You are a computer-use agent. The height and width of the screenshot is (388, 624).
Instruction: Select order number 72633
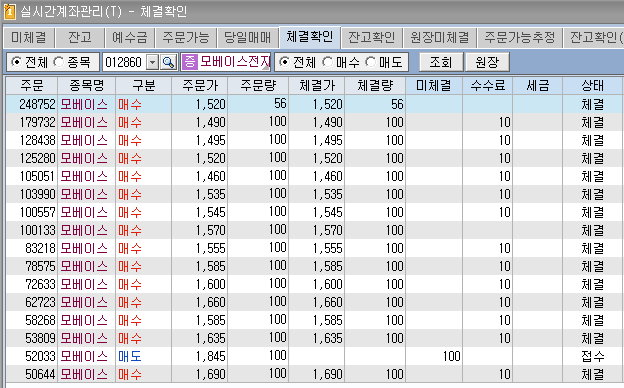tap(40, 284)
